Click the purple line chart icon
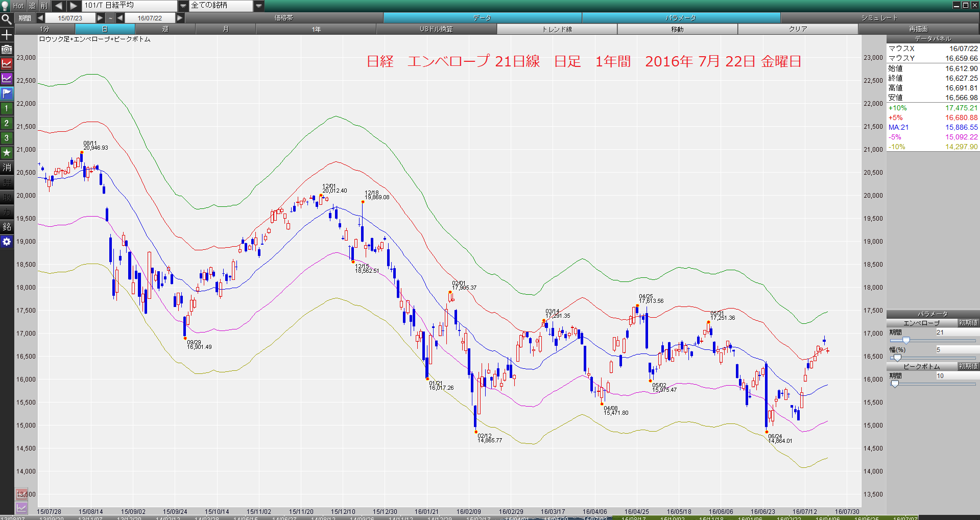Screen dimensions: 980x520 coord(7,79)
